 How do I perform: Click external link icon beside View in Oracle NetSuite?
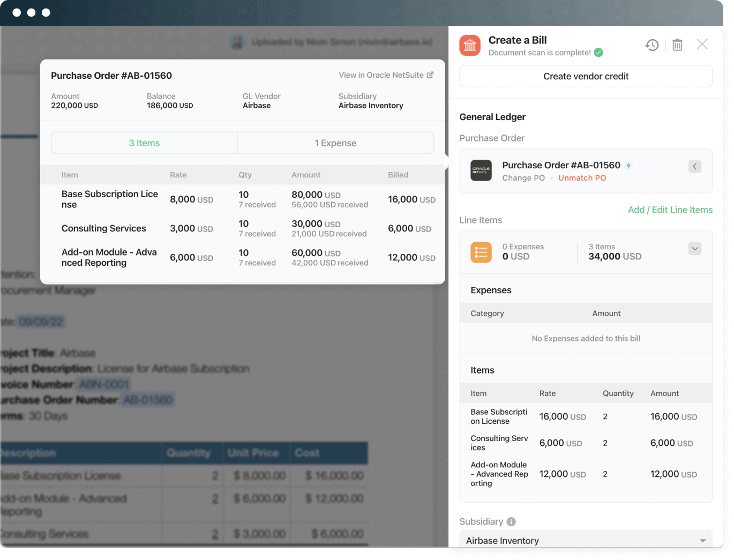point(430,75)
